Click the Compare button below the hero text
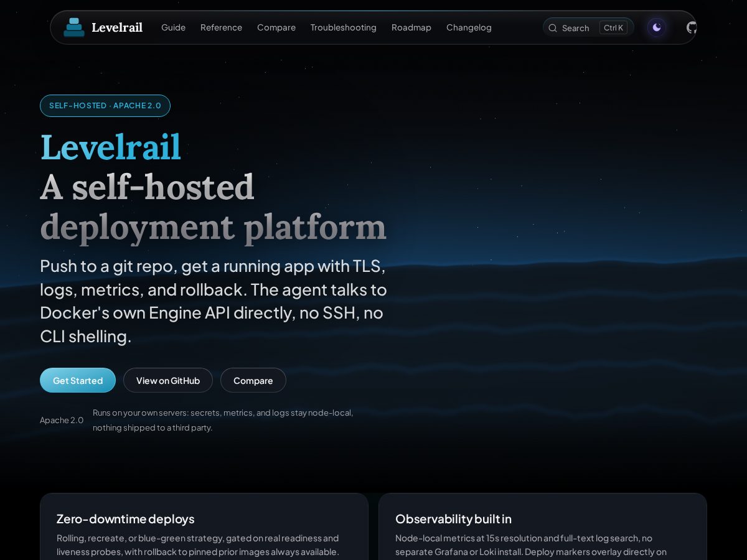Viewport: 747px width, 560px height. click(x=253, y=380)
